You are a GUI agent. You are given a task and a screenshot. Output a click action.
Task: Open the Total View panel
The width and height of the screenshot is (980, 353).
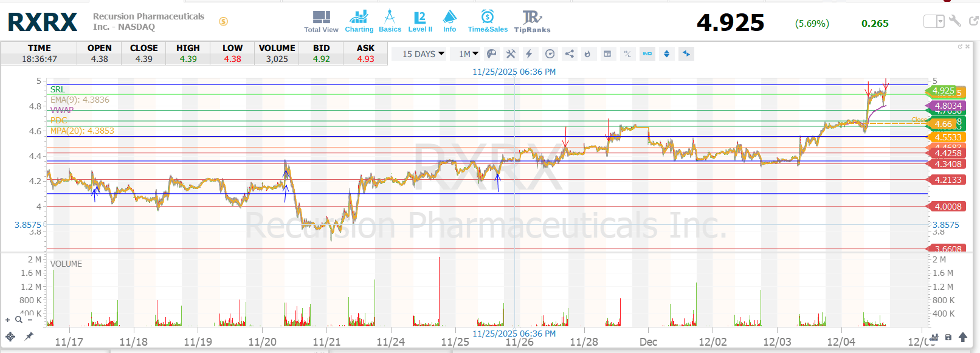pos(321,21)
